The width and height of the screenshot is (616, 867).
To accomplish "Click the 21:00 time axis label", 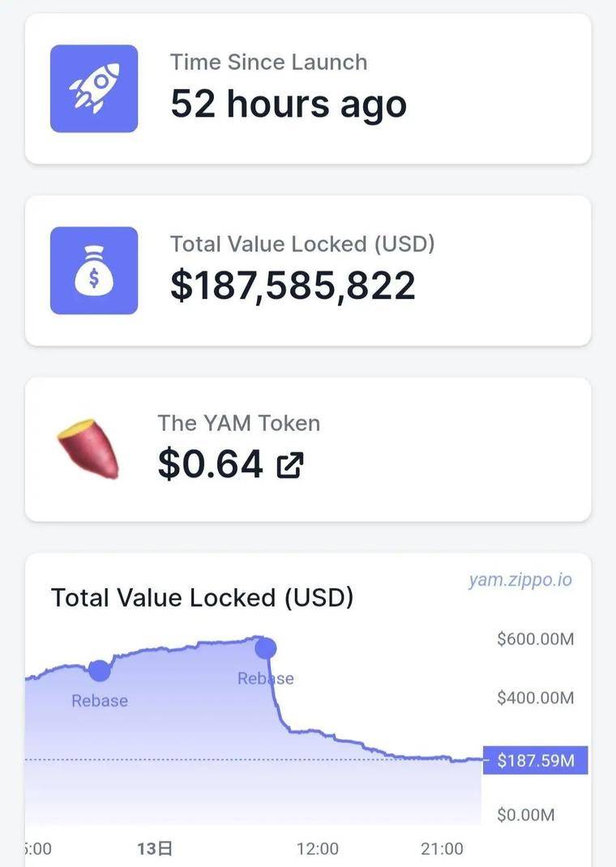I will (x=442, y=848).
